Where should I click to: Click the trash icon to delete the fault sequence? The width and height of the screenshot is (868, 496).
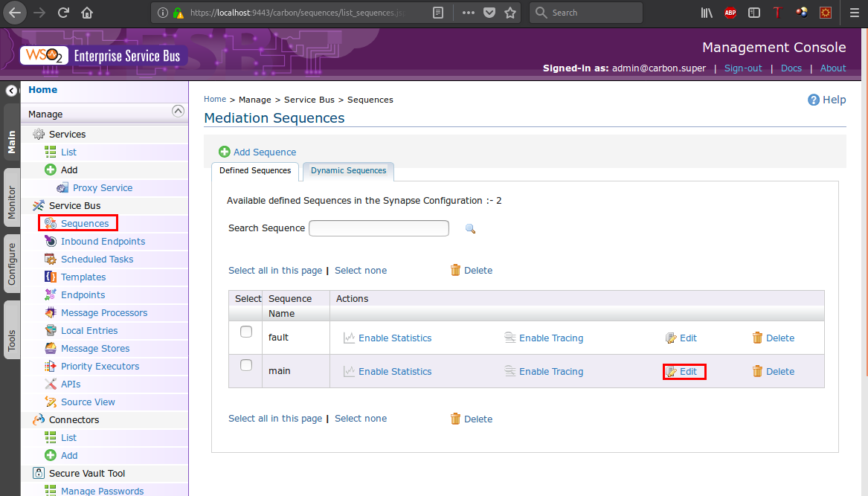tap(757, 338)
